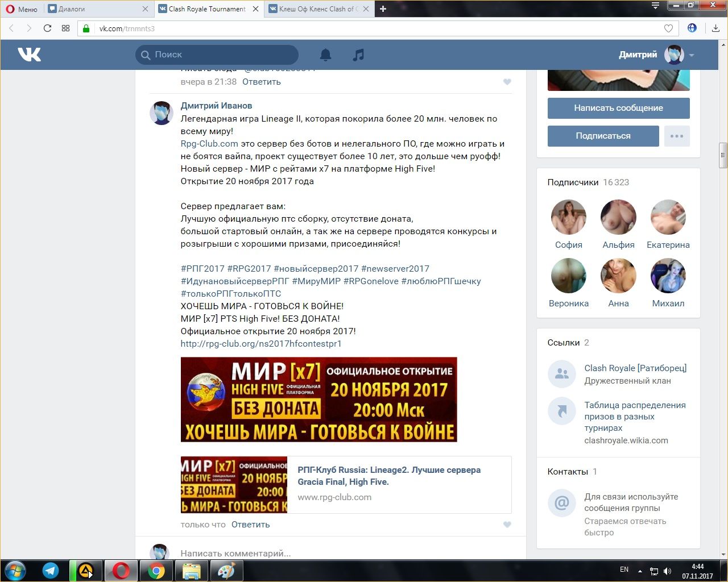This screenshot has width=728, height=582.
Task: Open hashtag #RPG2017
Action: [249, 269]
